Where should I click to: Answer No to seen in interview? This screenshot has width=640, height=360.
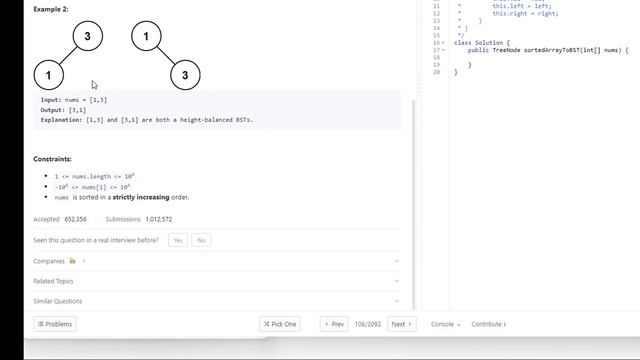click(x=201, y=240)
